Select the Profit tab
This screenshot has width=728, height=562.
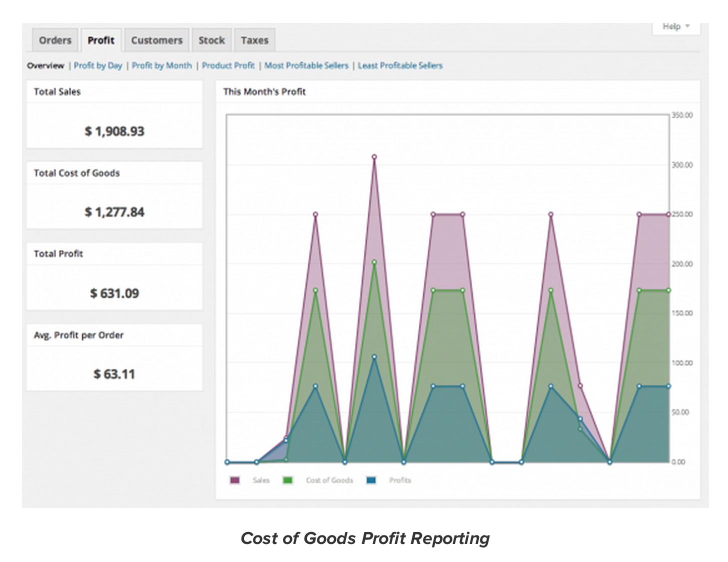(x=101, y=40)
